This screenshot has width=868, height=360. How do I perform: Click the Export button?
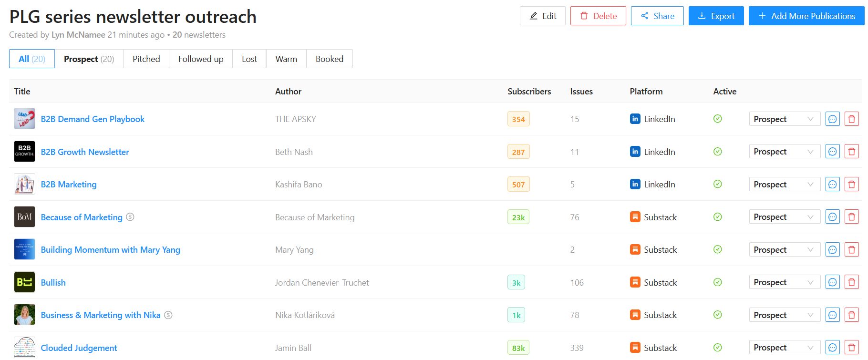pos(716,16)
